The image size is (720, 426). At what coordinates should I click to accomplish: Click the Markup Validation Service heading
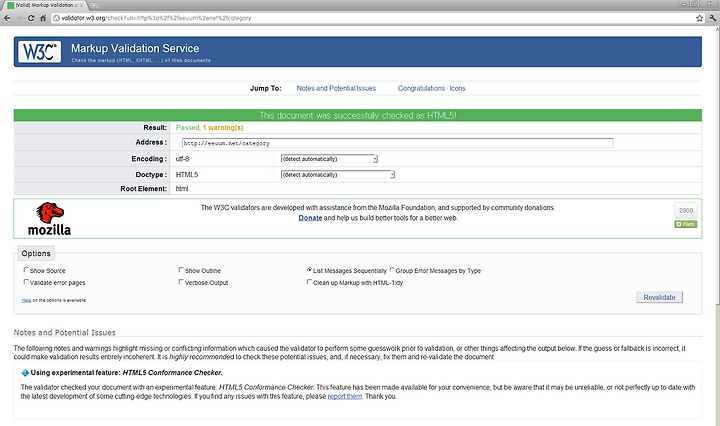click(x=135, y=48)
